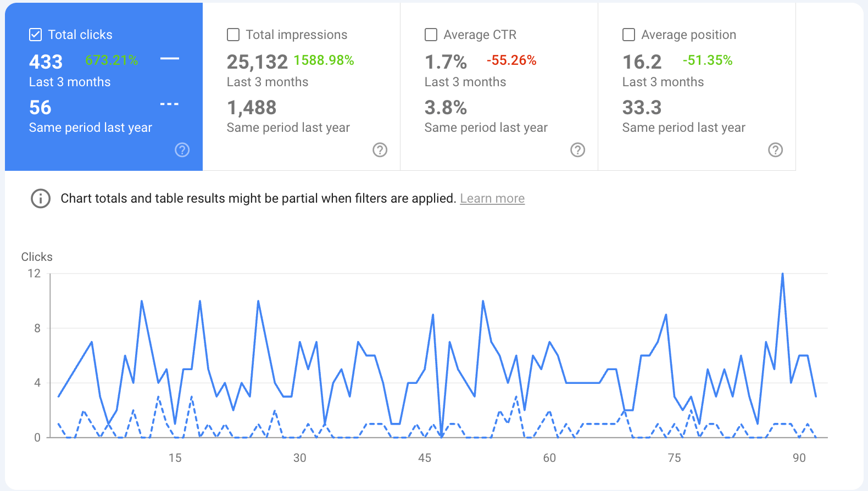
Task: Check the Average position checkbox
Action: (x=628, y=35)
